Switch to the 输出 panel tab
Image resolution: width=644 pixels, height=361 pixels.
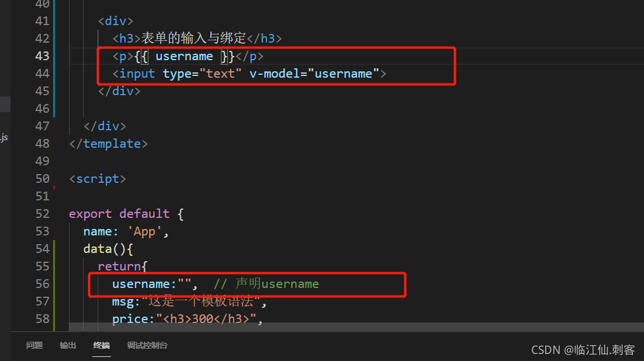click(68, 345)
